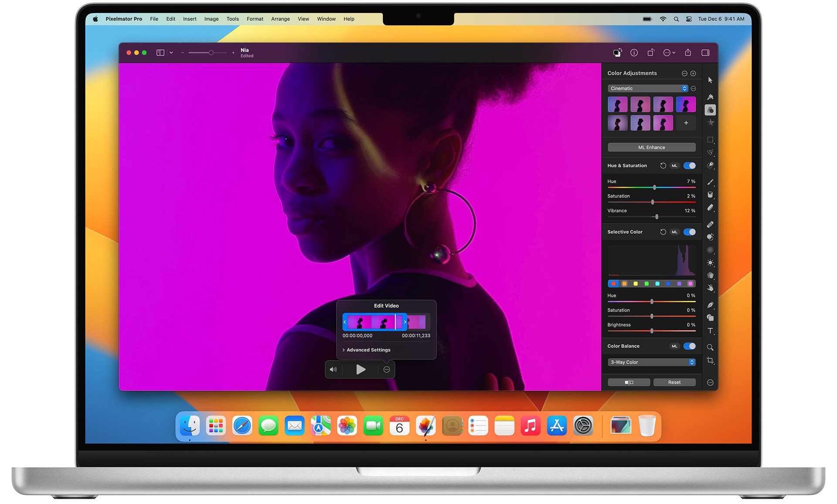Open the 3-Way Color dropdown
Screen dimensions: 837x504
[651, 362]
